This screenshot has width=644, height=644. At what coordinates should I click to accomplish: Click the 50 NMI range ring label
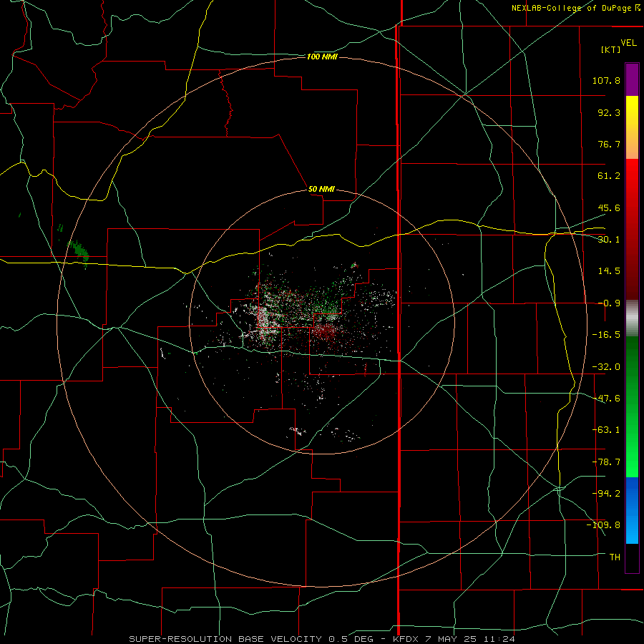click(x=321, y=190)
